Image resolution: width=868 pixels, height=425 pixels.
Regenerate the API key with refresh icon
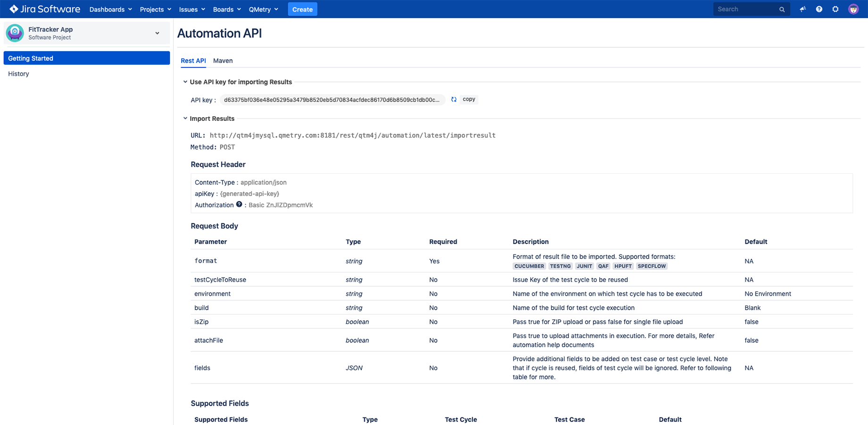[454, 100]
